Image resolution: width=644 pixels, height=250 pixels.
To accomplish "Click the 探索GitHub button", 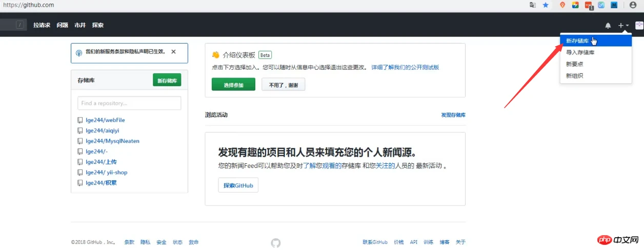I will pos(238,185).
